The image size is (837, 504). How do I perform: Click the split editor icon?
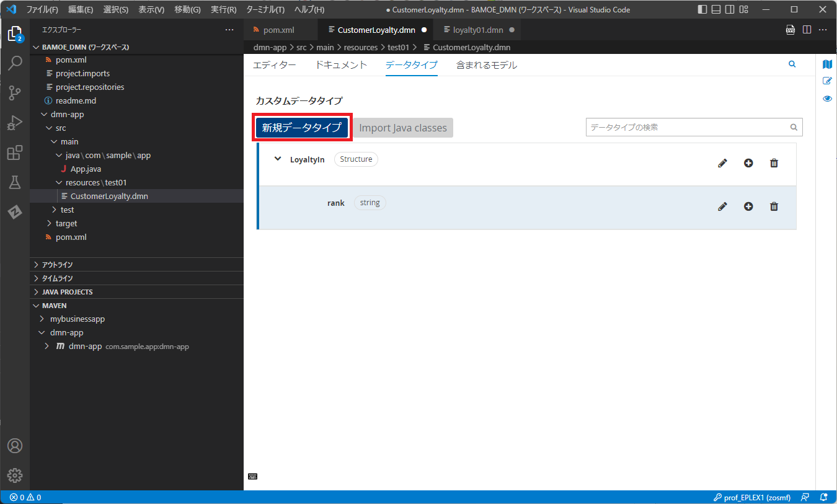click(x=807, y=30)
